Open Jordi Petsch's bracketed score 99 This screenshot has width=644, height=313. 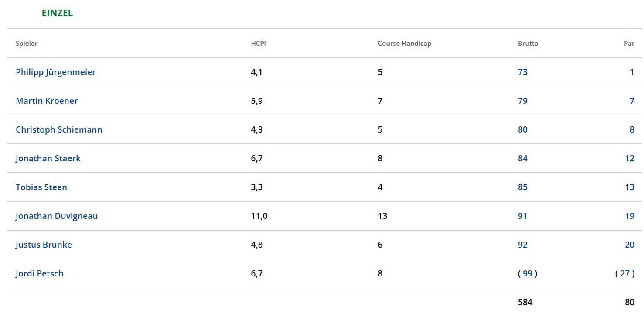pyautogui.click(x=527, y=273)
